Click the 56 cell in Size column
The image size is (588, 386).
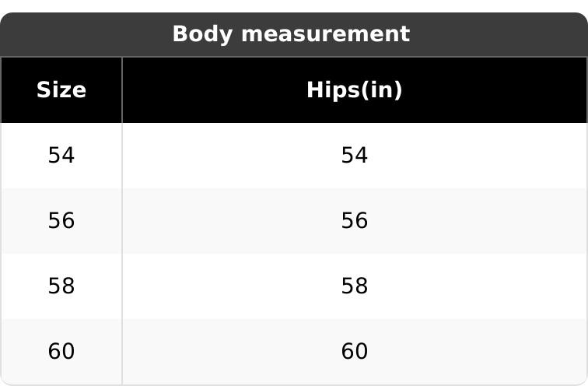[x=61, y=221]
